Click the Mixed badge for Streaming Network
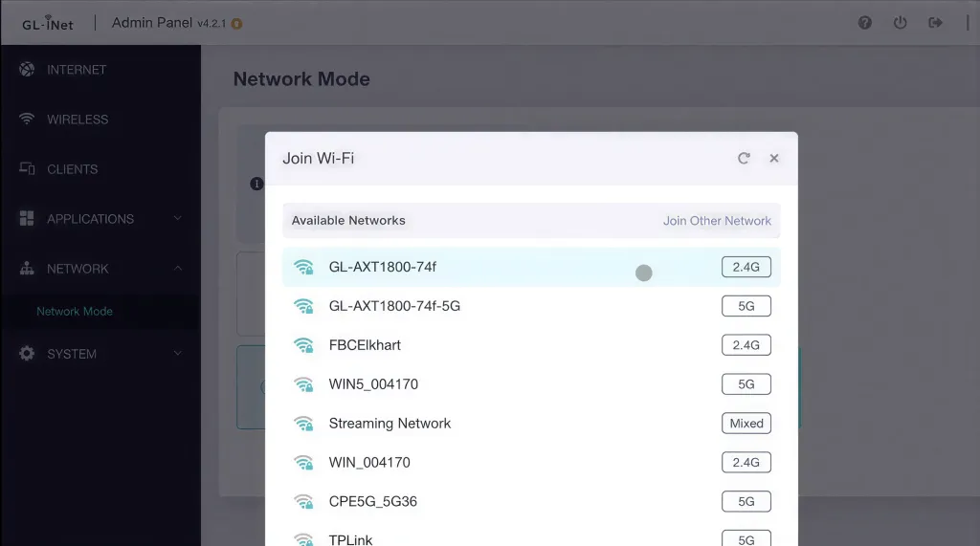This screenshot has width=980, height=546. pyautogui.click(x=746, y=424)
